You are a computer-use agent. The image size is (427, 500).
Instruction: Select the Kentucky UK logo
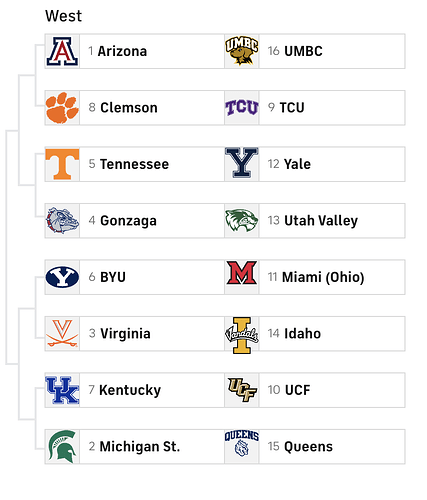coord(62,390)
